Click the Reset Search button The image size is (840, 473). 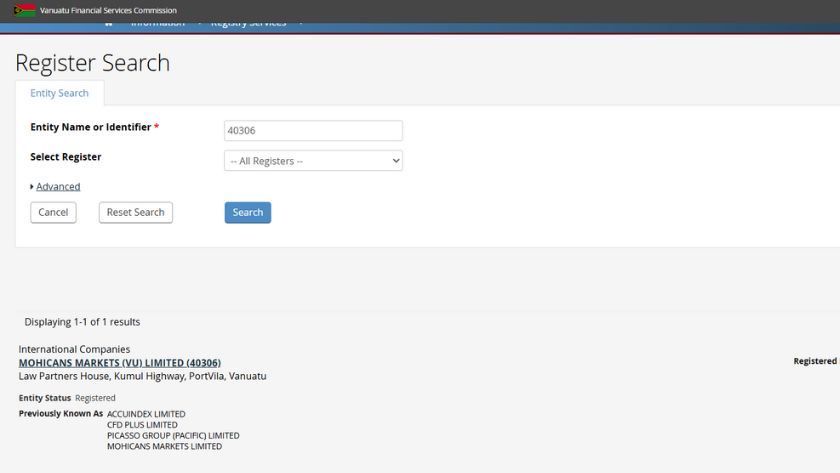(x=135, y=212)
